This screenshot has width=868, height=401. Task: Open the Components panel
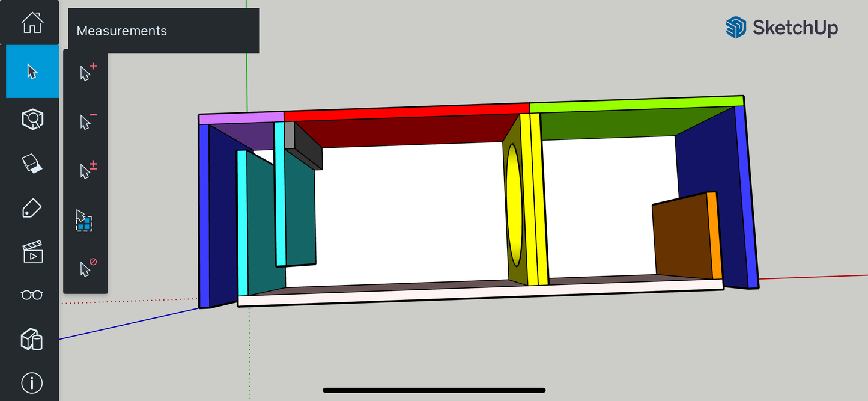pyautogui.click(x=31, y=340)
